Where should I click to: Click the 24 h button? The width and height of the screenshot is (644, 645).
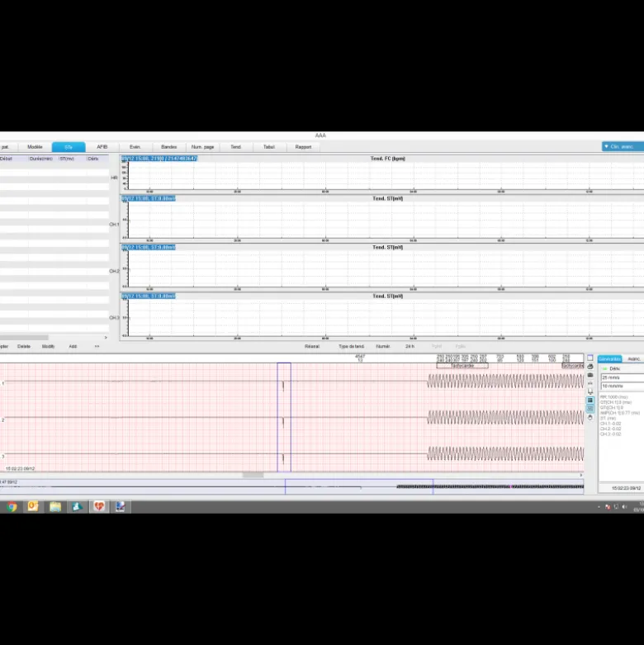[x=410, y=346]
